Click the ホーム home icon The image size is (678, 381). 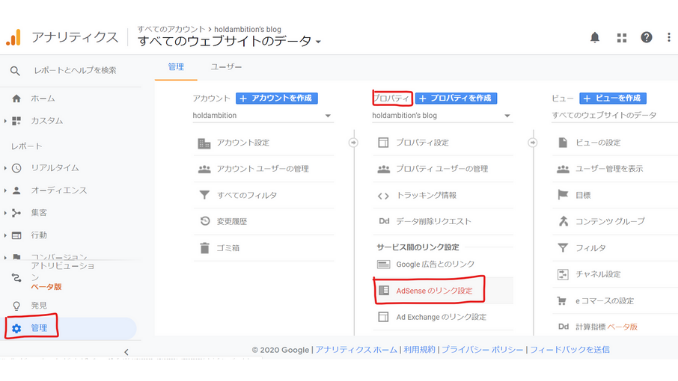[16, 99]
